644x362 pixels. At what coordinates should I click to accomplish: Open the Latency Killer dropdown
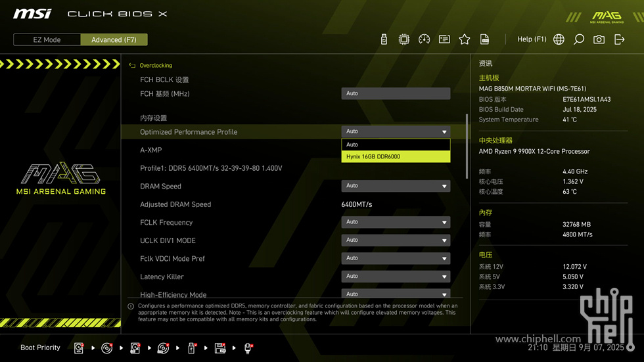[396, 276]
